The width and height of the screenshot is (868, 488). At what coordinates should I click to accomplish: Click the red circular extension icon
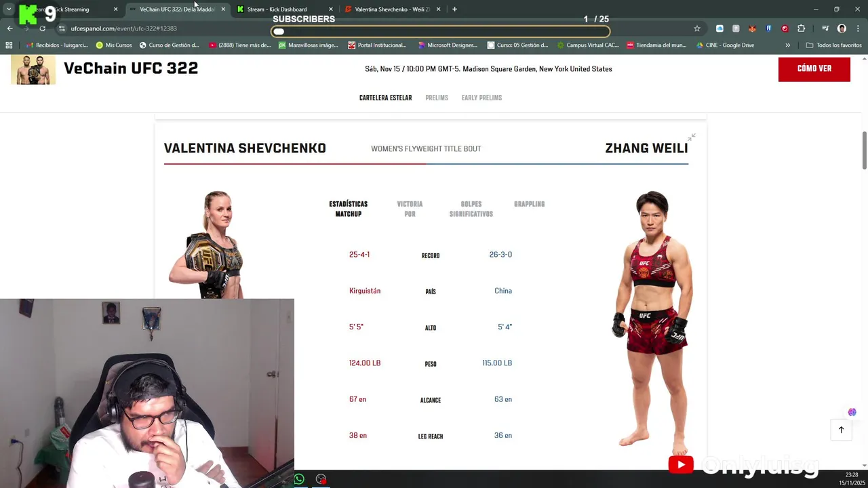[x=785, y=28]
